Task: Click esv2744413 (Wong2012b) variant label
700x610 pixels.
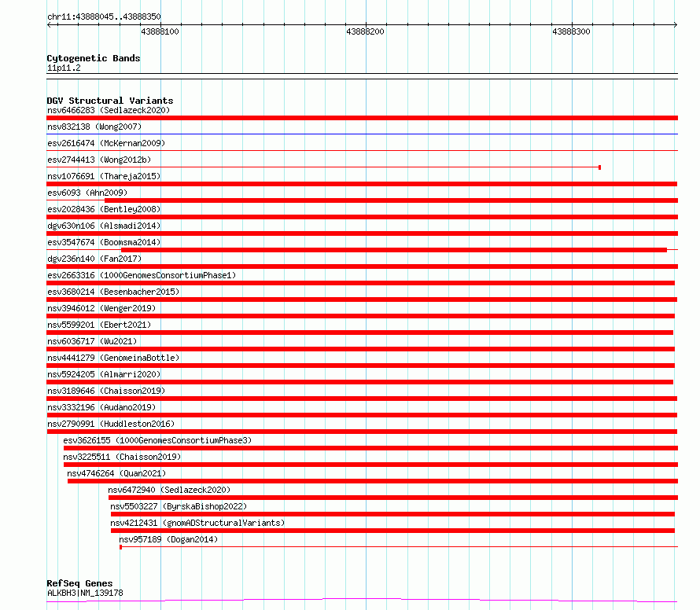Action: coord(99,160)
